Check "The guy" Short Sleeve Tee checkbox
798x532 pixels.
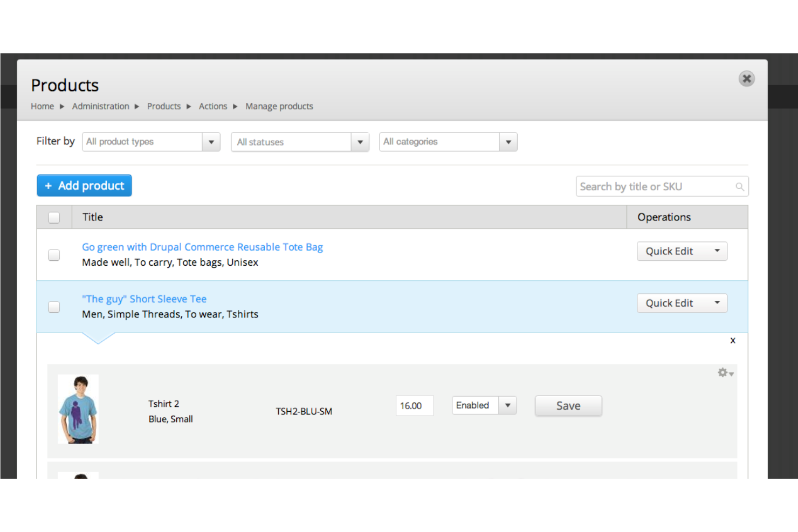(54, 307)
